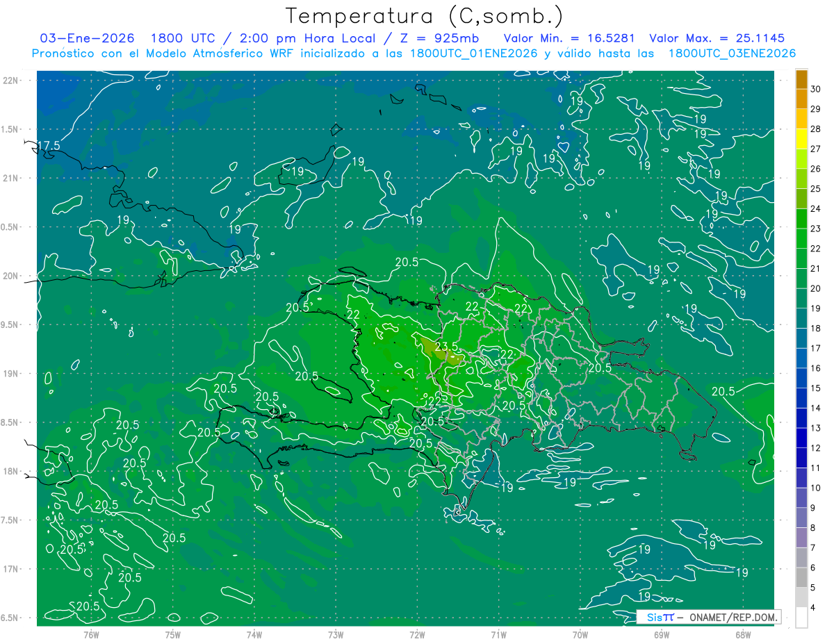This screenshot has height=644, width=834.
Task: Click the color scale label "4"
Action: [813, 608]
